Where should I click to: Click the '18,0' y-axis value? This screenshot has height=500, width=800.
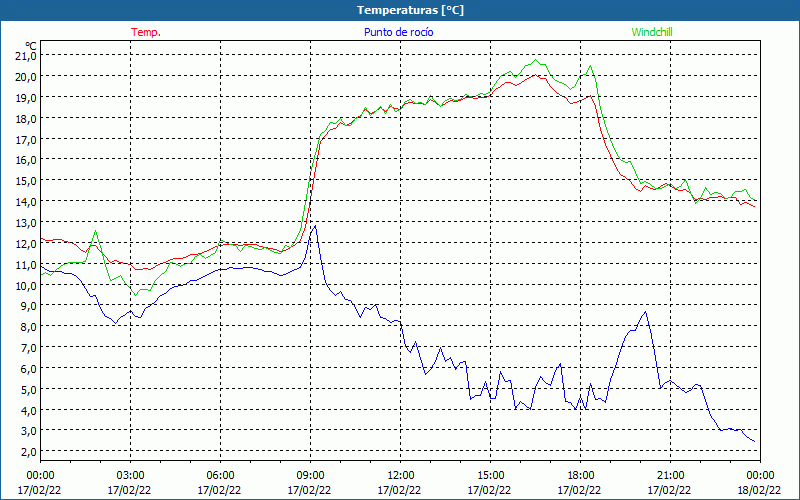[27, 118]
